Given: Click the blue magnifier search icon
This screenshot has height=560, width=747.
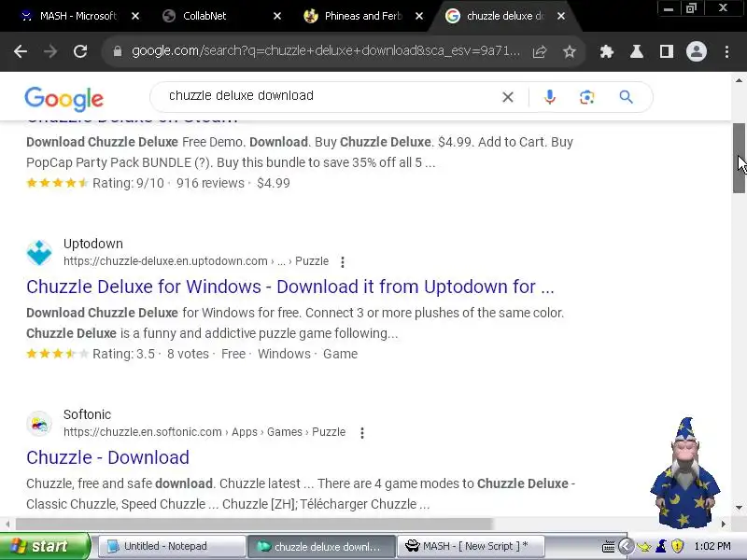Looking at the screenshot, I should 626,97.
